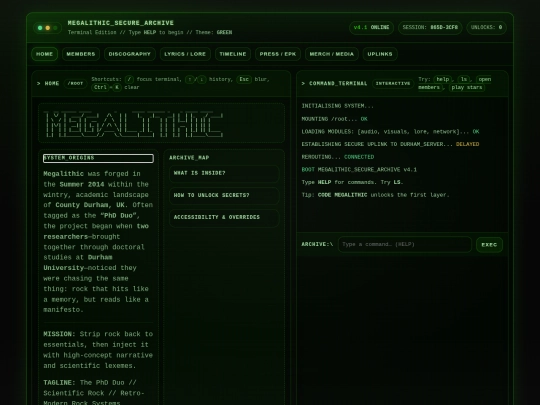Expand ACCESSIBILITY & OVERRIDES section

point(224,217)
